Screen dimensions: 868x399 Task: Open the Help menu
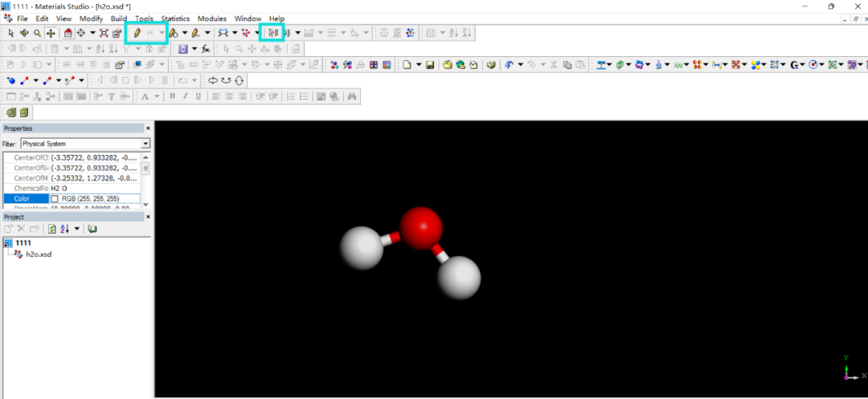[x=276, y=18]
